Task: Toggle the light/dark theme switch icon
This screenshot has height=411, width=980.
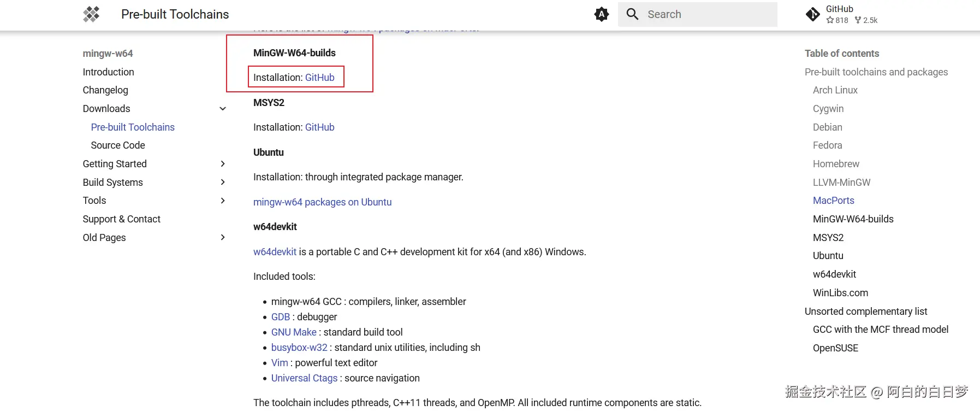Action: point(601,14)
